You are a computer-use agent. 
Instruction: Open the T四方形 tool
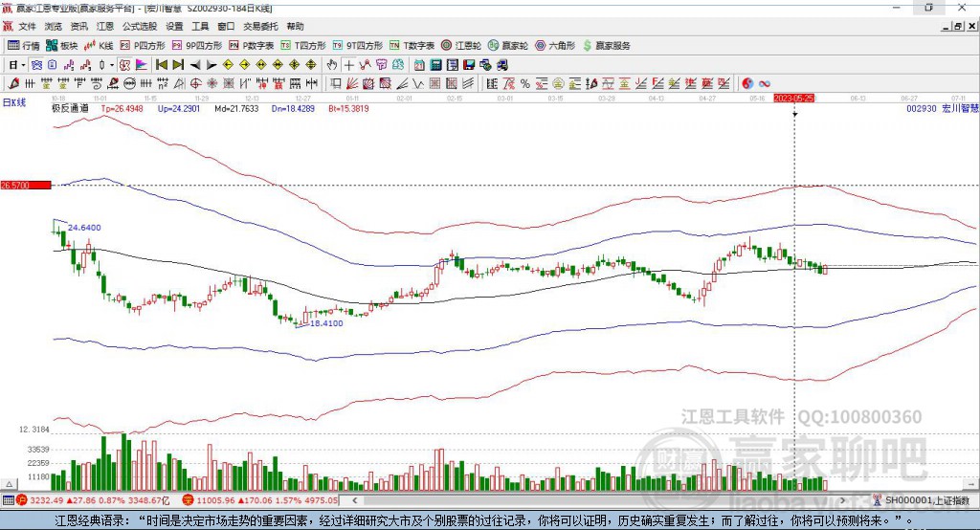pyautogui.click(x=303, y=46)
